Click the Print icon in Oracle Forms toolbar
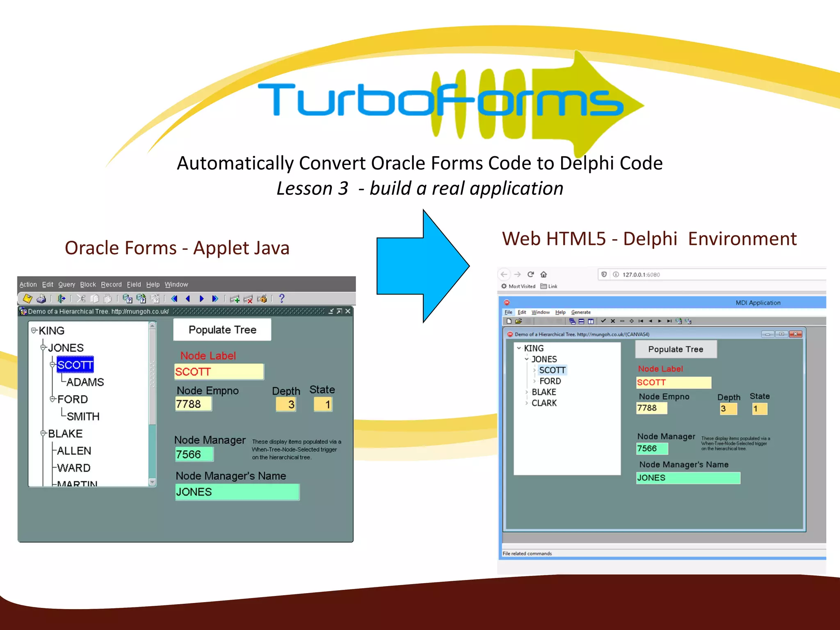This screenshot has height=630, width=840. click(41, 299)
